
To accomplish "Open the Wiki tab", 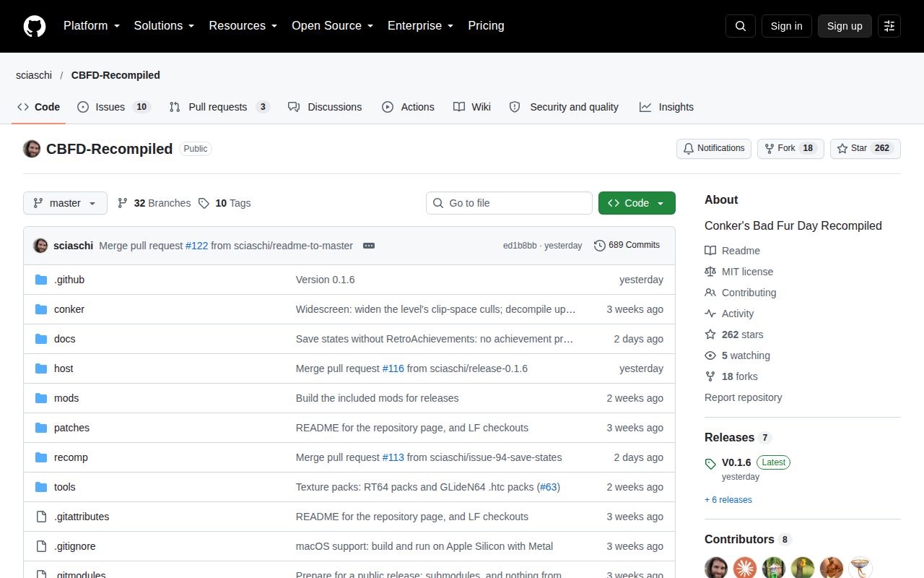I will coord(472,107).
